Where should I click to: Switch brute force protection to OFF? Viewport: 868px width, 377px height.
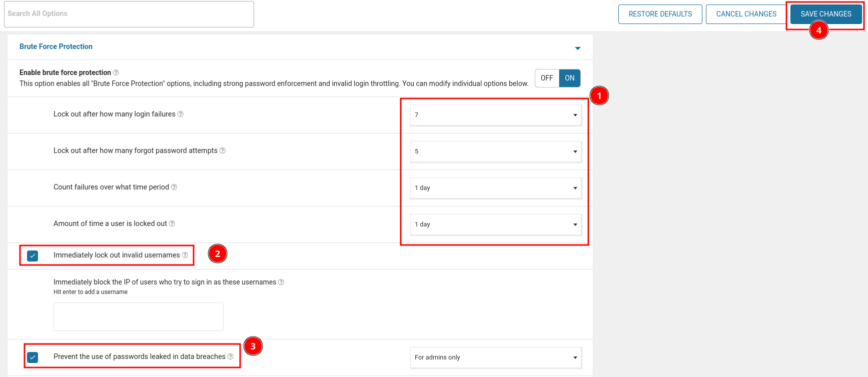point(547,78)
